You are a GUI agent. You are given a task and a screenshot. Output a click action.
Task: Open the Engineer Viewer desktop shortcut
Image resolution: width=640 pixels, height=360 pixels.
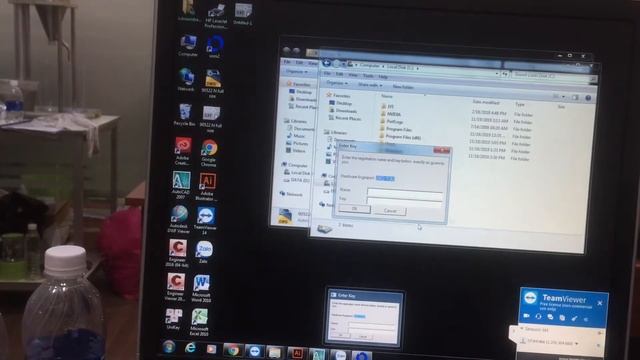pyautogui.click(x=176, y=287)
